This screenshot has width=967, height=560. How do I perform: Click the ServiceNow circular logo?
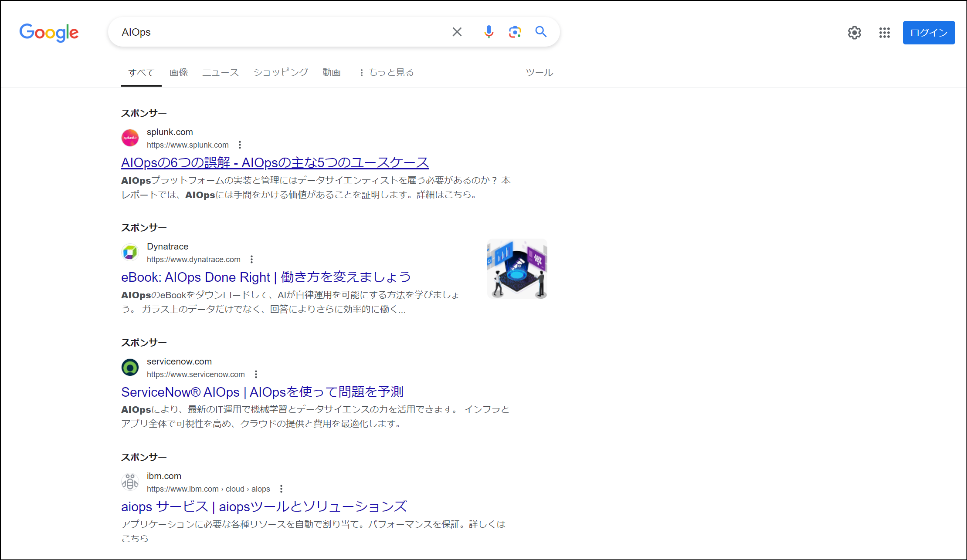130,367
